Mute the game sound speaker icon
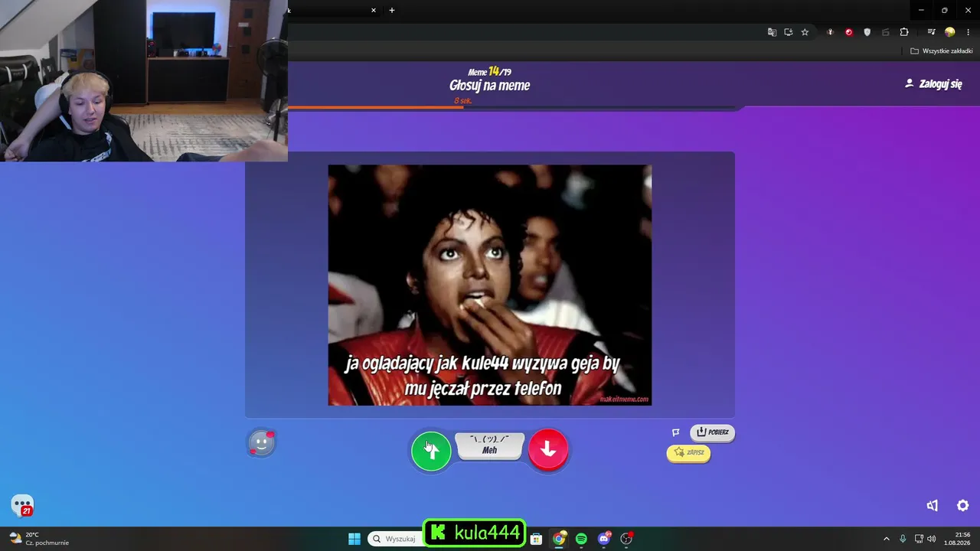 [x=933, y=505]
